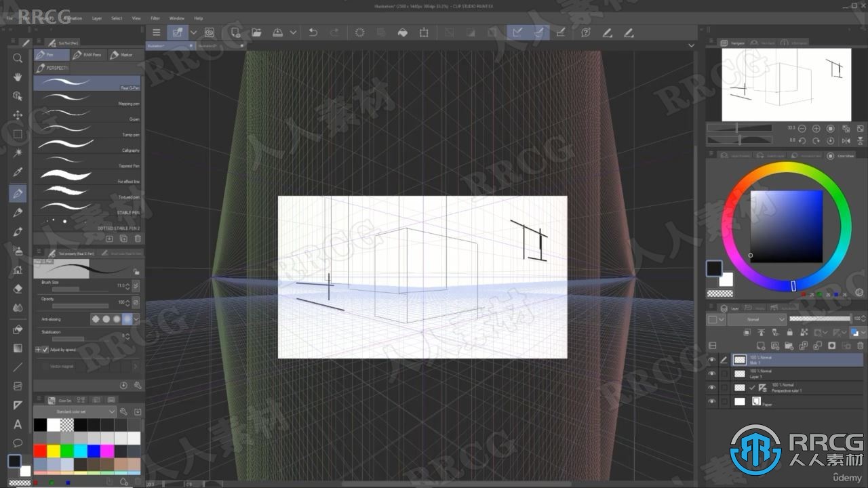Select the Pen tool in toolbox
The width and height of the screenshot is (868, 488).
tap(18, 194)
